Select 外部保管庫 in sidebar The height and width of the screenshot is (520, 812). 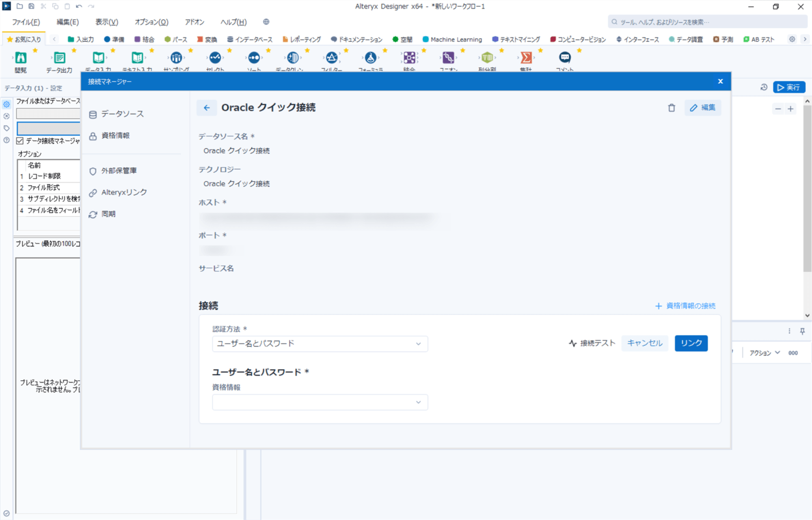(113, 171)
